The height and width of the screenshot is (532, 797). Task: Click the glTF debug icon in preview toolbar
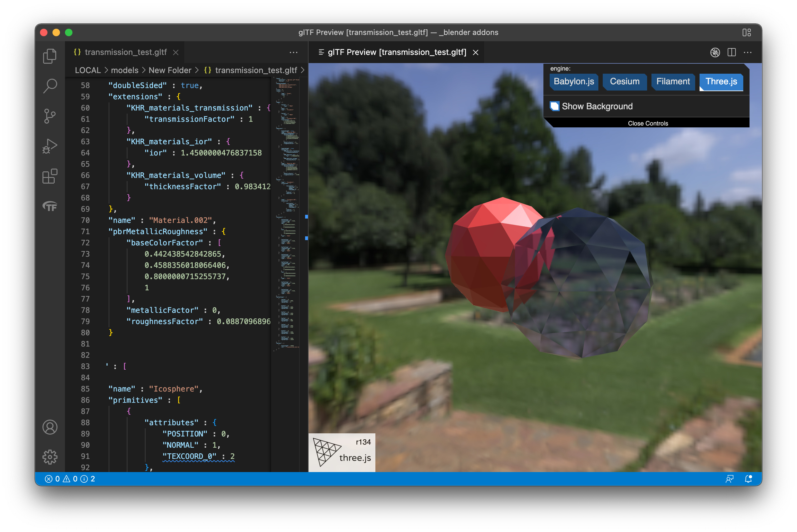coord(715,52)
